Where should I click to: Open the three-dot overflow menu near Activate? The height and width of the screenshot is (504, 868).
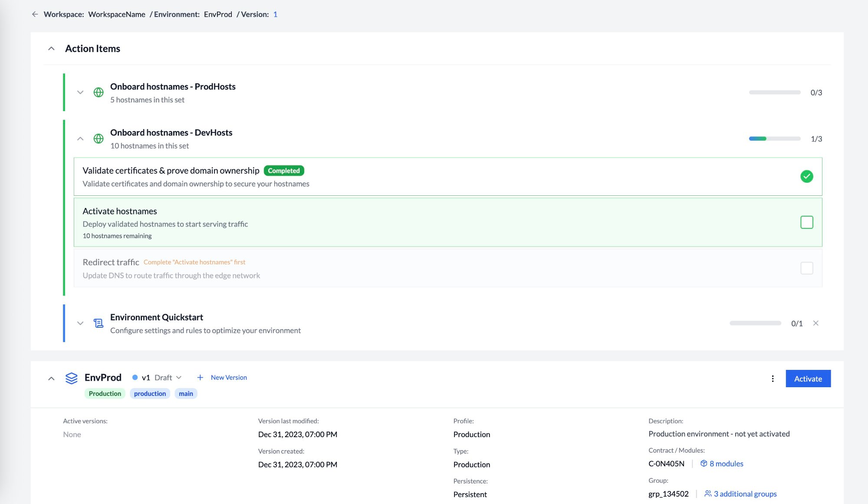[x=773, y=379]
